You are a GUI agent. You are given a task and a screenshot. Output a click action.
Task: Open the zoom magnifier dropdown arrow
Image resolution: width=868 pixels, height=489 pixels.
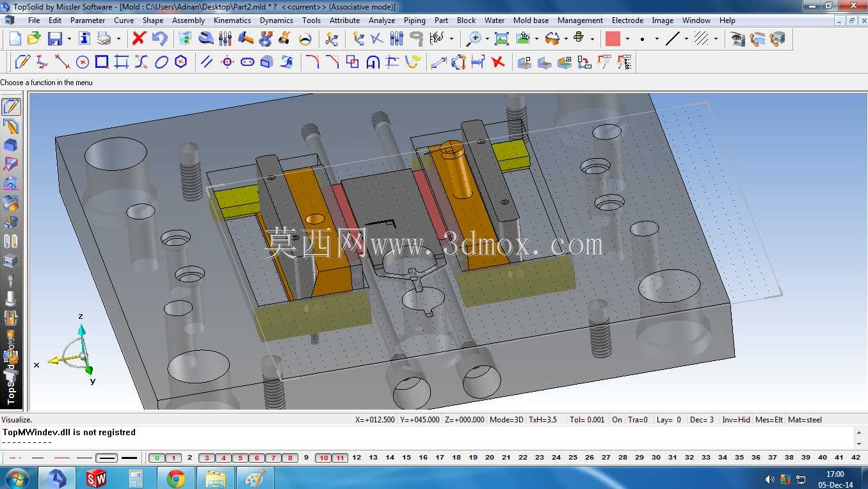[x=487, y=38]
